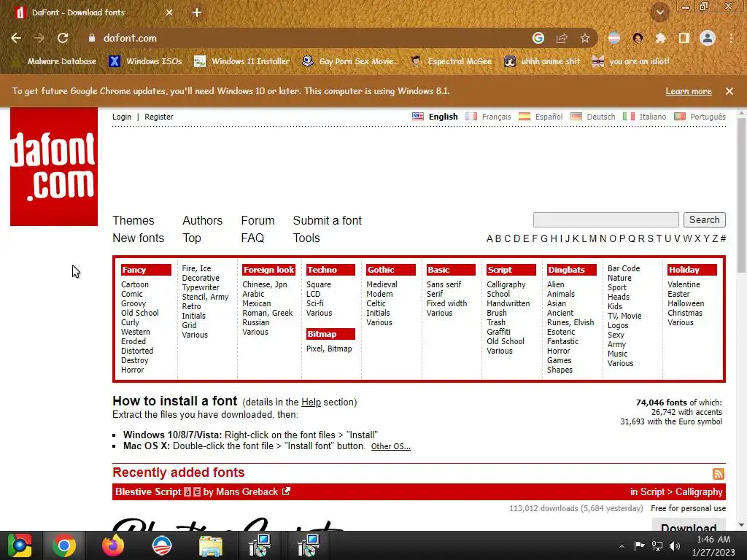747x560 pixels.
Task: Open the external link icon beside Mans Greback
Action: point(286,491)
